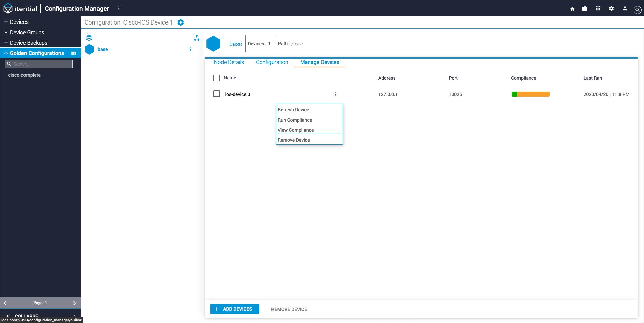Select View Compliance menu option
The image size is (644, 323).
[309, 130]
